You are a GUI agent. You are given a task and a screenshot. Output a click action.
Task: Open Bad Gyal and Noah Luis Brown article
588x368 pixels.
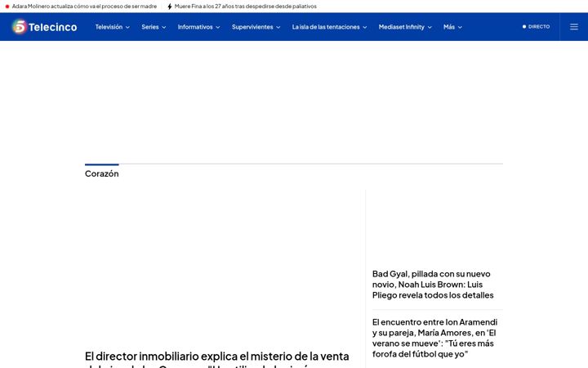tap(433, 285)
